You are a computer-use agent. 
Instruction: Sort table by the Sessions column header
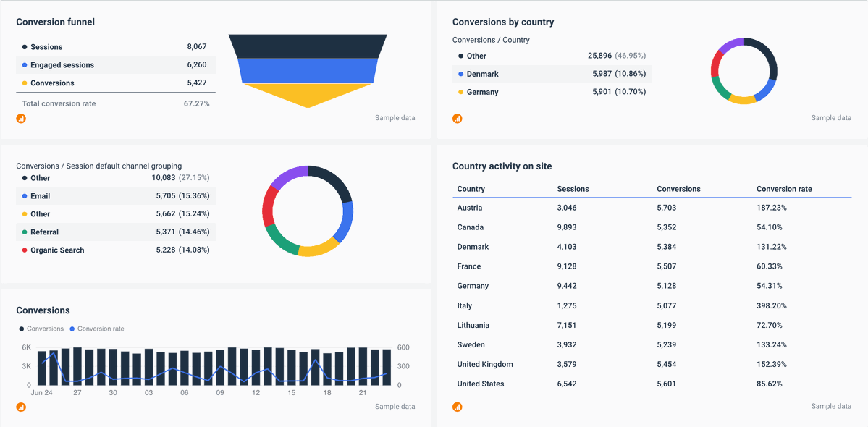[x=573, y=189]
